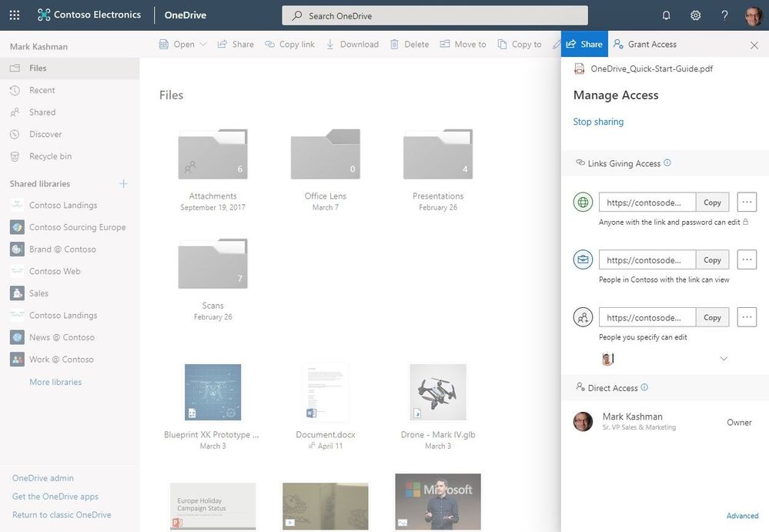Click Mark Kashman owner entry
Viewport: 769px width, 532px height.
[x=664, y=422]
